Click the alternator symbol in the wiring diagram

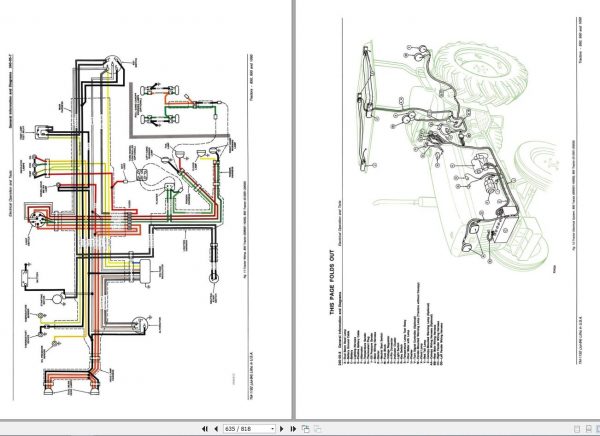[x=139, y=325]
